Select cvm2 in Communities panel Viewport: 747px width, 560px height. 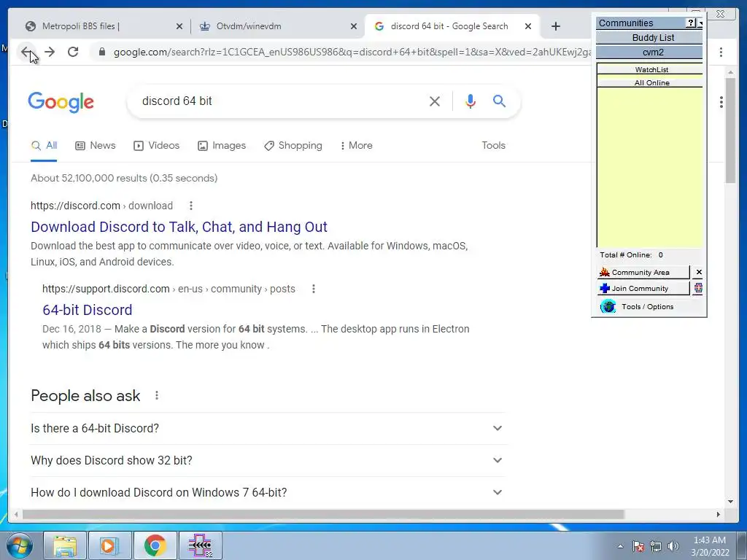coord(649,52)
